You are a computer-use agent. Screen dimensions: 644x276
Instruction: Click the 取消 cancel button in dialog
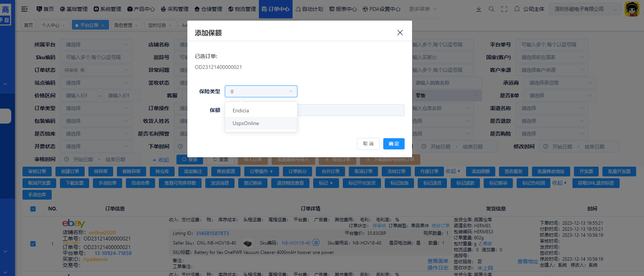coord(368,144)
